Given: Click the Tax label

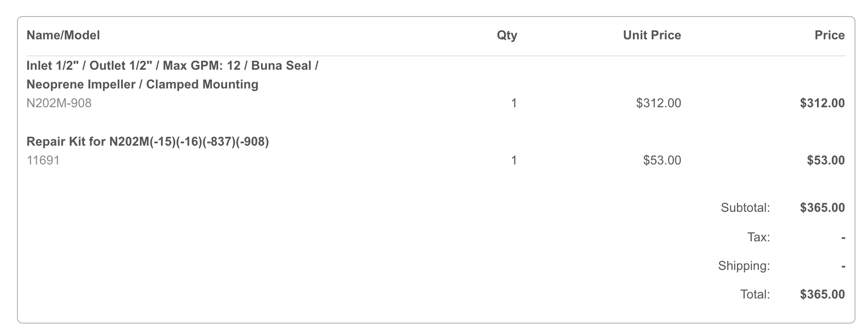Looking at the screenshot, I should (758, 237).
